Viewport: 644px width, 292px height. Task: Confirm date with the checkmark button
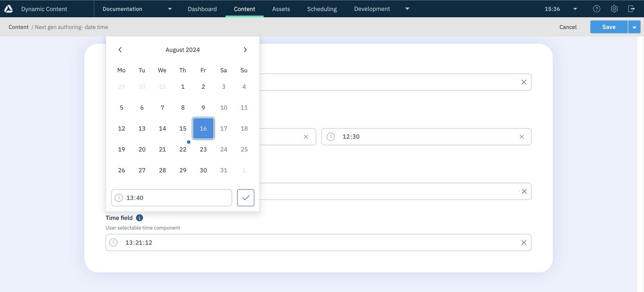[245, 198]
